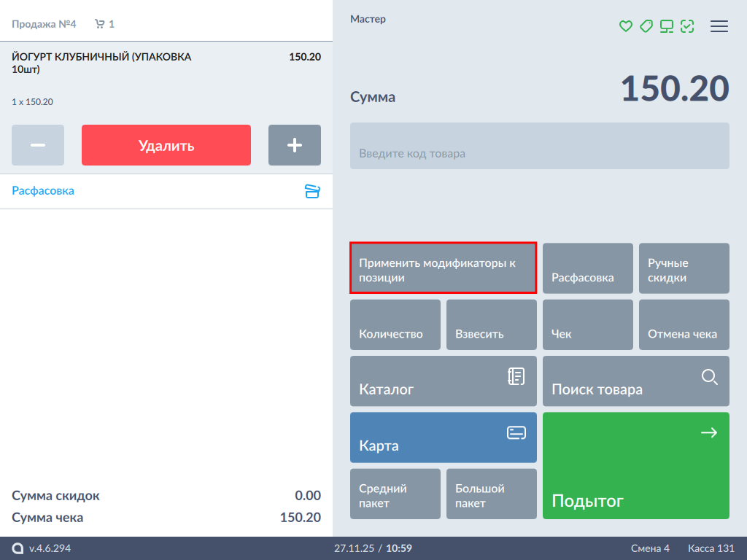Click the green price tag icon

pos(646,26)
